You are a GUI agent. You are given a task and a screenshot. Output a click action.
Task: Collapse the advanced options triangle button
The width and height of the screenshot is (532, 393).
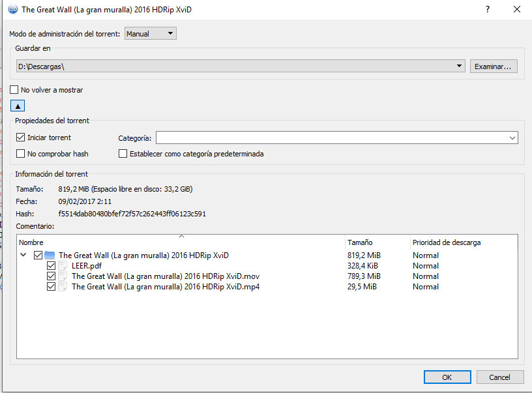(18, 106)
